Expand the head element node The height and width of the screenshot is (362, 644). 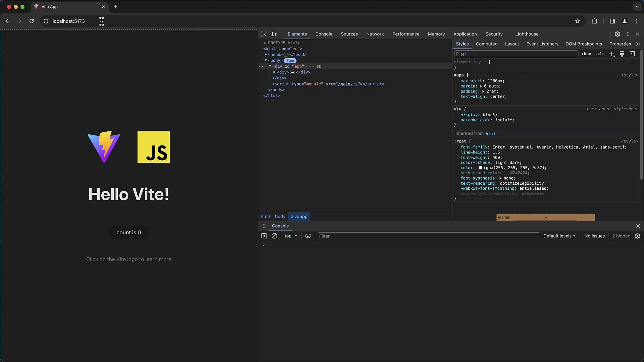click(266, 55)
